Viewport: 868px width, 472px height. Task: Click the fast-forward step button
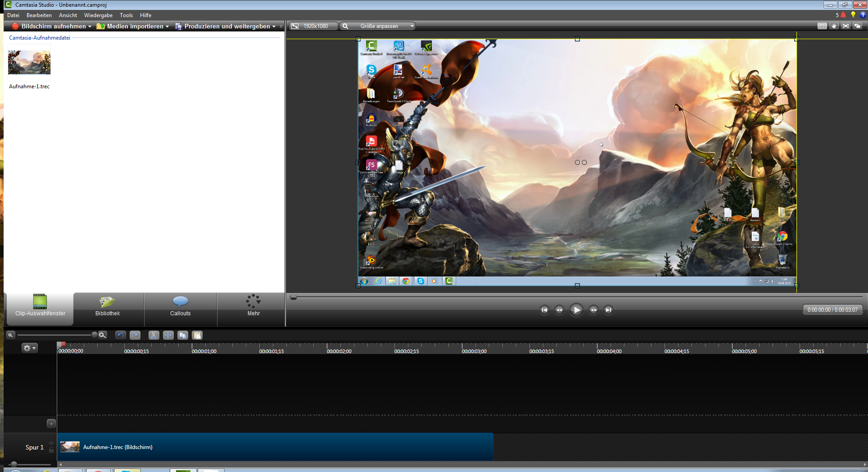point(593,310)
